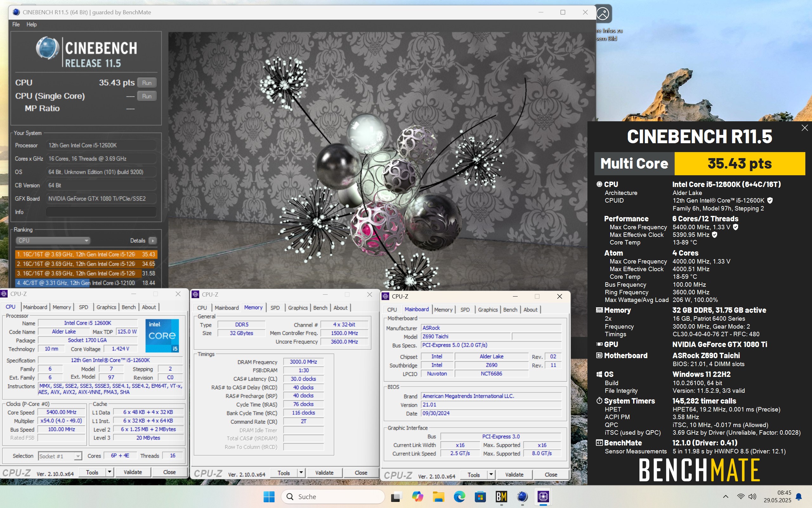Open CPU tab in Mainboard CPU-Z window
The height and width of the screenshot is (508, 812).
click(392, 310)
